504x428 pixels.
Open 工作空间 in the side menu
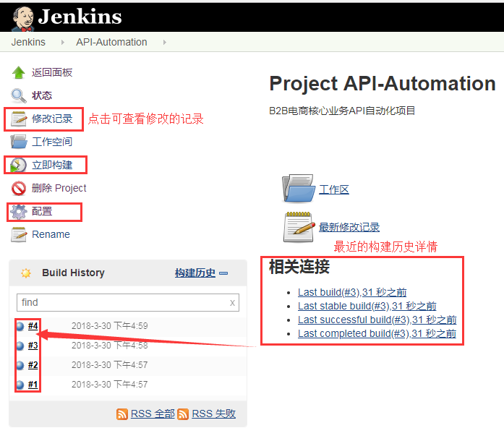point(52,142)
